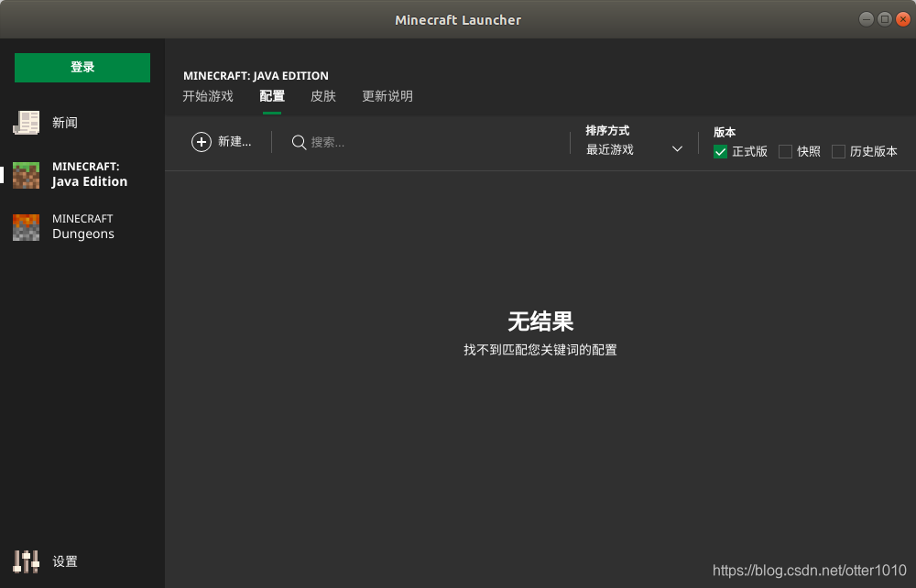Viewport: 916px width, 588px height.
Task: Enable the 快照 snapshot version filter
Action: (785, 151)
